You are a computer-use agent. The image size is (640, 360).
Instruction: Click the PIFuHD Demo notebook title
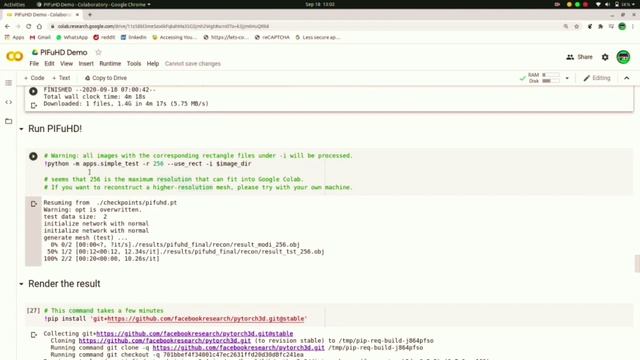64,52
